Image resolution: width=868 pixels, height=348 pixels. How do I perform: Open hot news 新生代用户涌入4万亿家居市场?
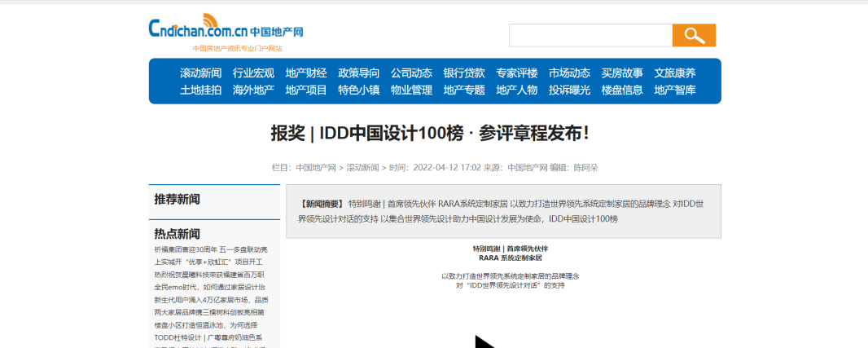[x=212, y=300]
